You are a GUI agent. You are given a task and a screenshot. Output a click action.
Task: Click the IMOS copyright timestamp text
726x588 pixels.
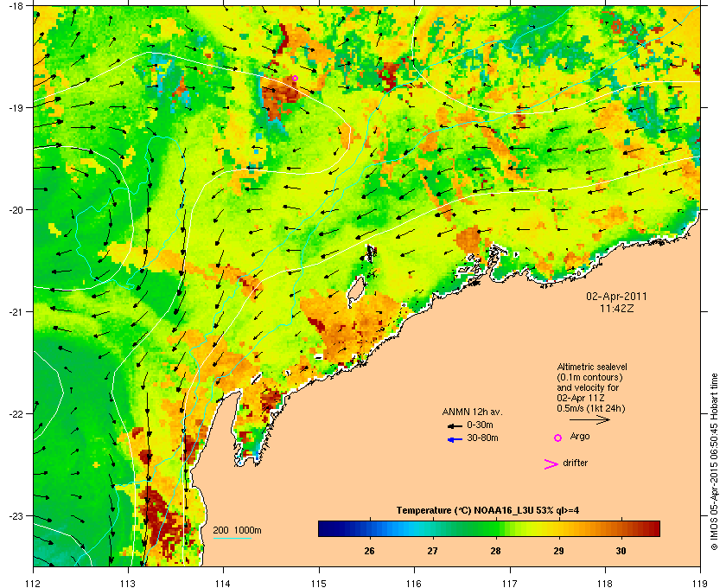[713, 463]
